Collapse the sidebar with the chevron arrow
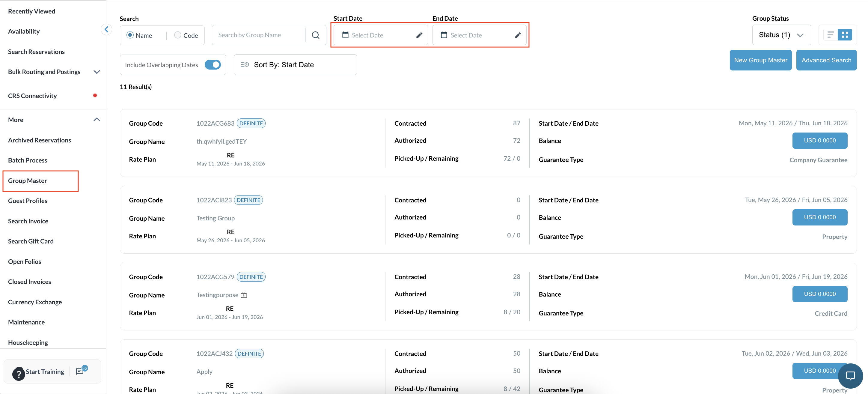868x394 pixels. [x=106, y=30]
